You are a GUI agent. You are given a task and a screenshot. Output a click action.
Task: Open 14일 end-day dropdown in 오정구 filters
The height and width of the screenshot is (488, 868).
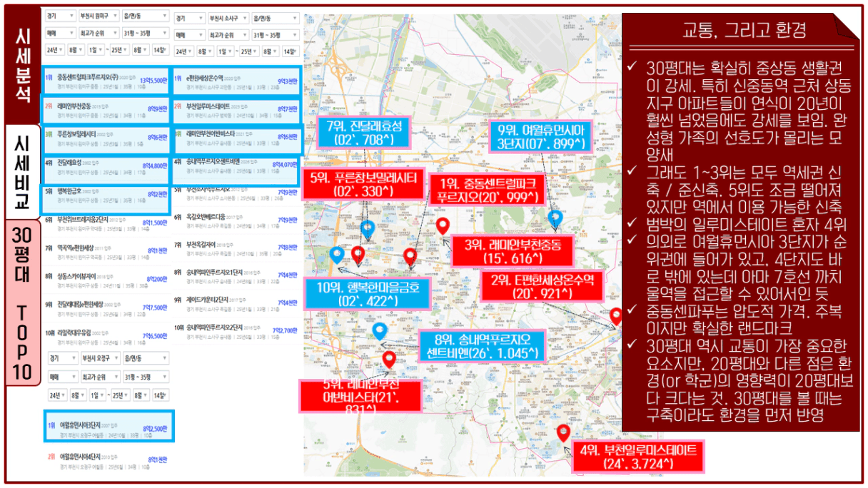(x=160, y=395)
